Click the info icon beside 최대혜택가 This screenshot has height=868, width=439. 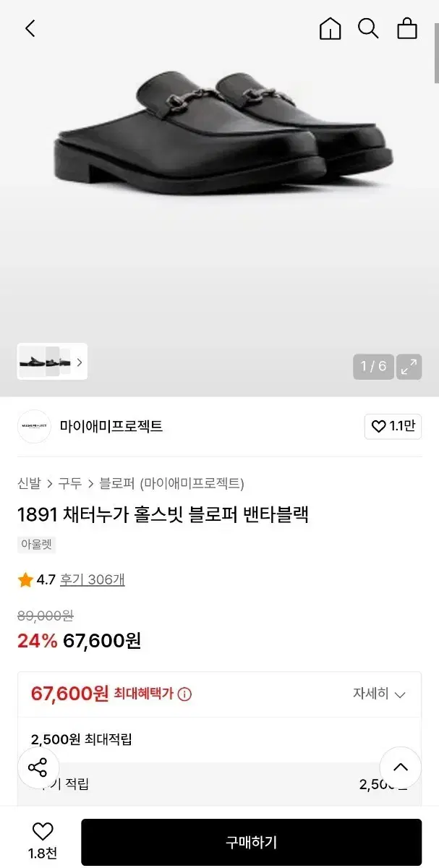coord(184,694)
